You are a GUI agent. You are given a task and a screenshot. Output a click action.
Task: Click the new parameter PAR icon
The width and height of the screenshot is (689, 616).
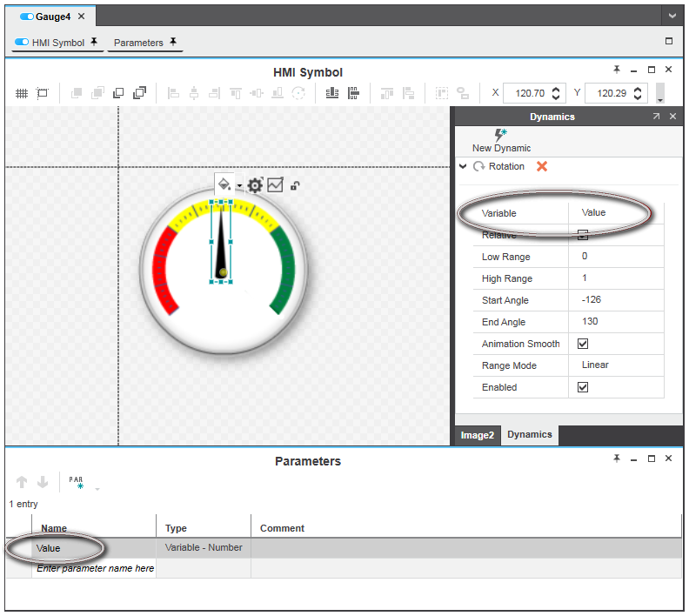[x=77, y=482]
